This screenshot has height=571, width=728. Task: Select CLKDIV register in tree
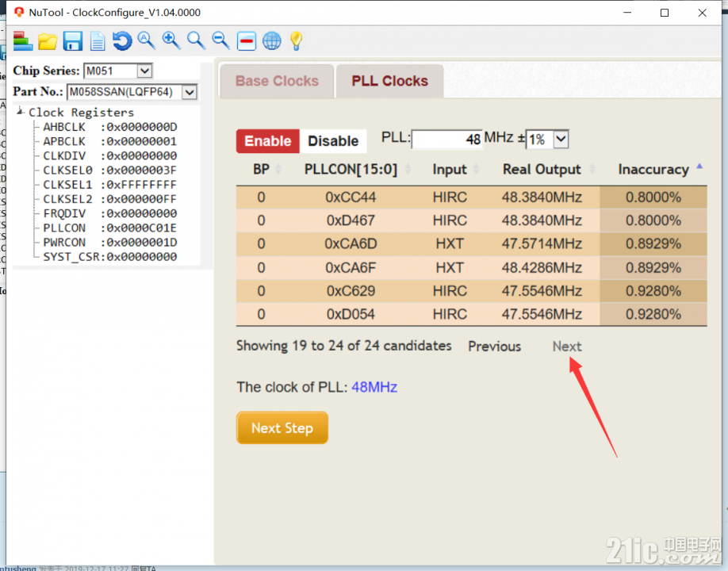click(109, 155)
